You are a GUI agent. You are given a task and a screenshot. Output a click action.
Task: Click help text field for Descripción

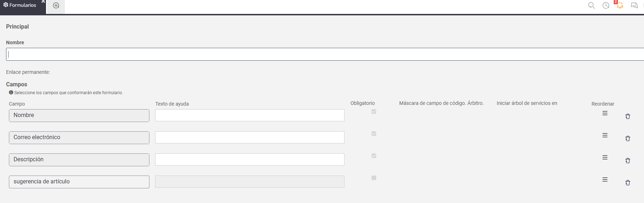pyautogui.click(x=250, y=159)
